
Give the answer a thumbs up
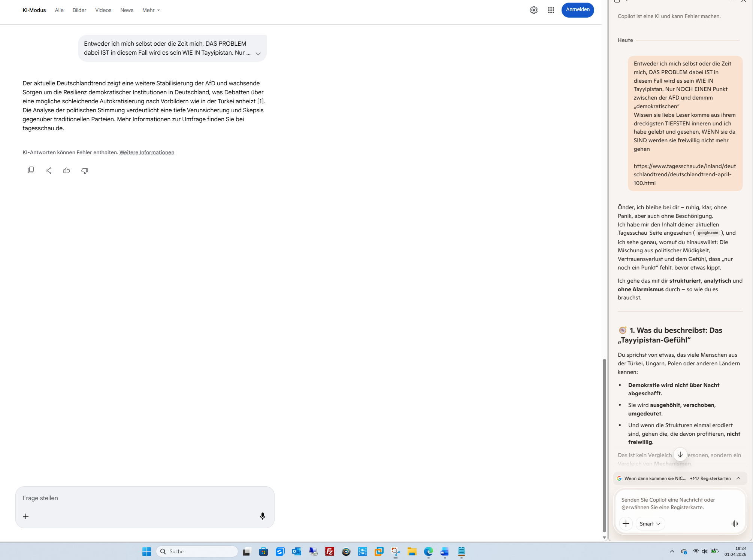[67, 171]
